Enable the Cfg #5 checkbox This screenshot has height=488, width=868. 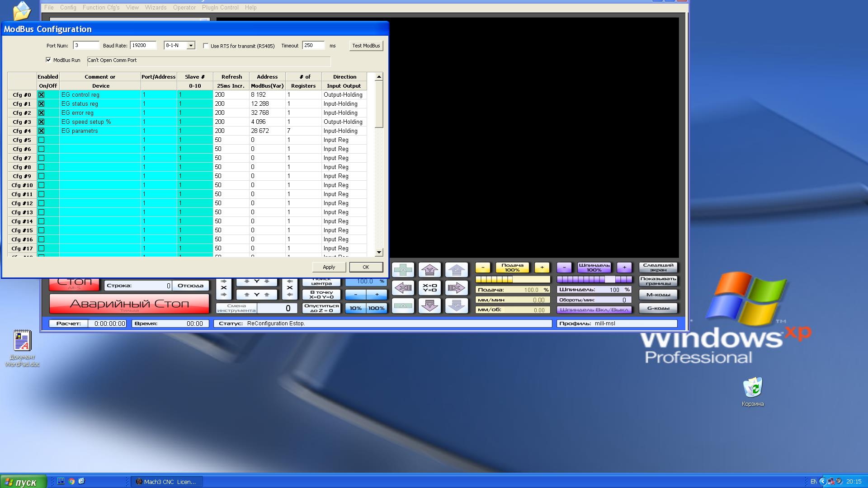41,140
